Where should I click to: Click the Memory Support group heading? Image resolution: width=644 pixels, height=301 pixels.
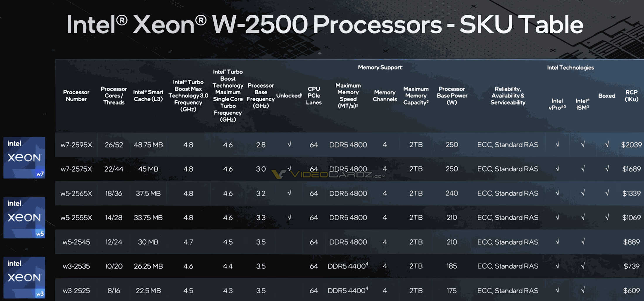pos(380,68)
